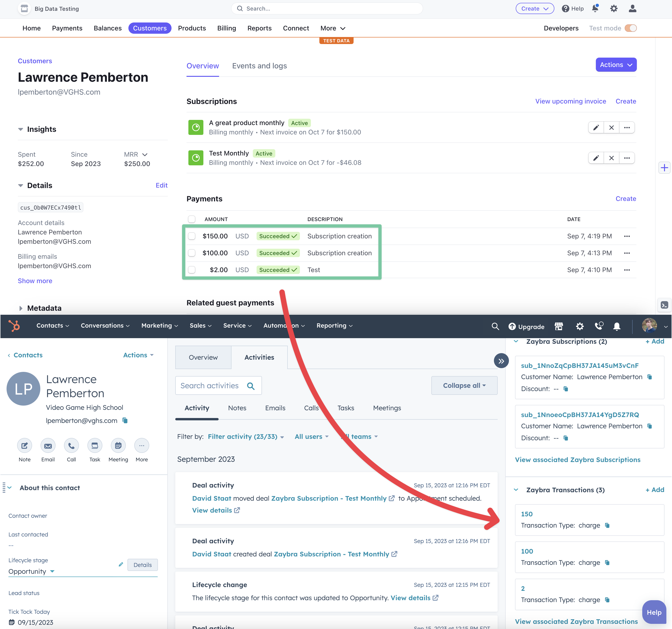This screenshot has width=672, height=629.
Task: Switch to HubSpot Overview tab
Action: point(203,357)
